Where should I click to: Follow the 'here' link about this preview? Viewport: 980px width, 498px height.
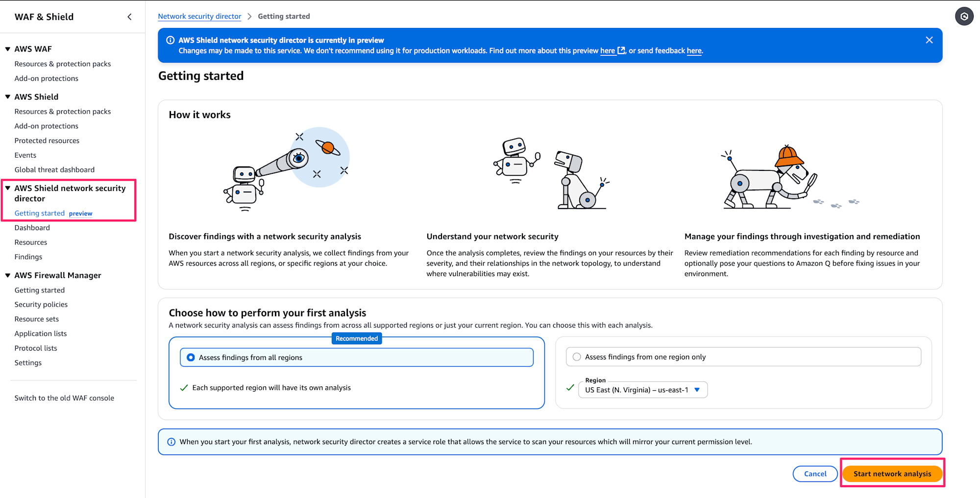point(608,50)
